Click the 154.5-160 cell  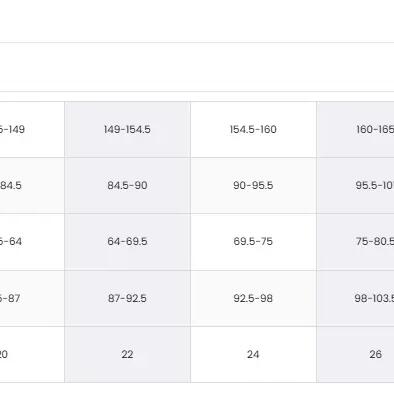(253, 129)
